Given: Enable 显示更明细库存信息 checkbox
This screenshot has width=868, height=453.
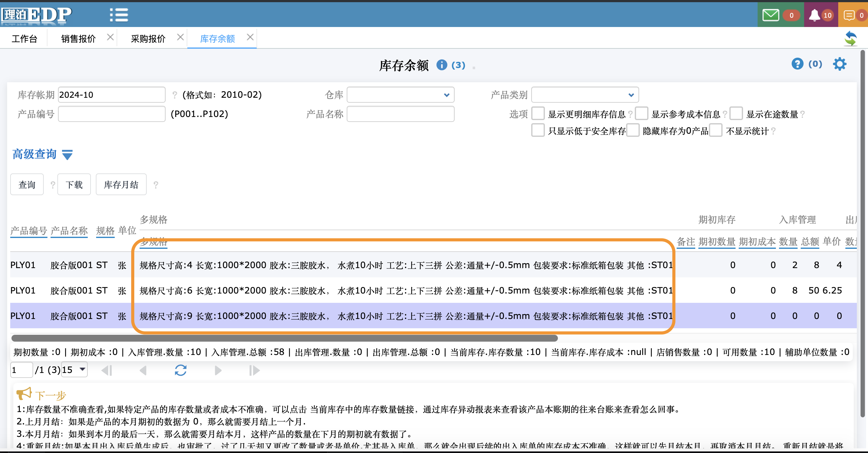Looking at the screenshot, I should click(538, 114).
